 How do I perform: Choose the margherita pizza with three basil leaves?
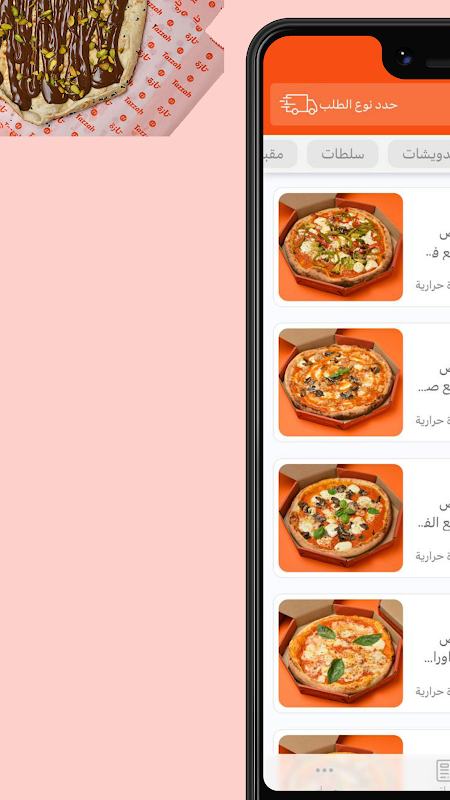(x=340, y=653)
